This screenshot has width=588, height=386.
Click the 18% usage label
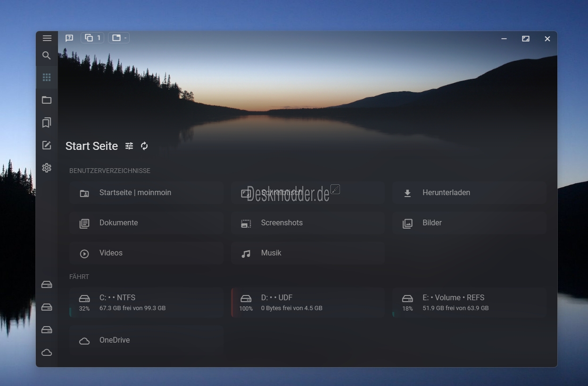[407, 309]
